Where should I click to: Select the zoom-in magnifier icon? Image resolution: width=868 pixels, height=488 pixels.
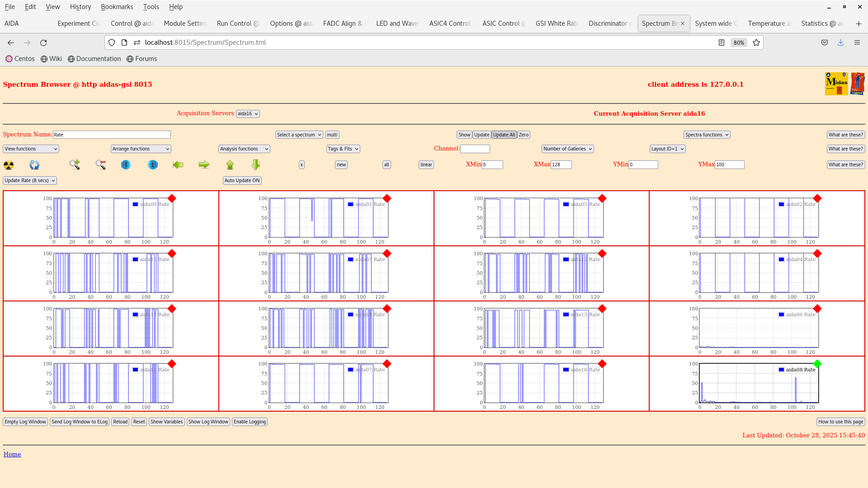[x=75, y=165]
